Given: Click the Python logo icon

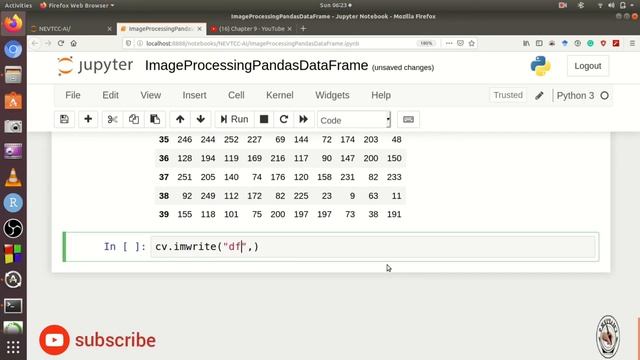Looking at the screenshot, I should [x=540, y=66].
